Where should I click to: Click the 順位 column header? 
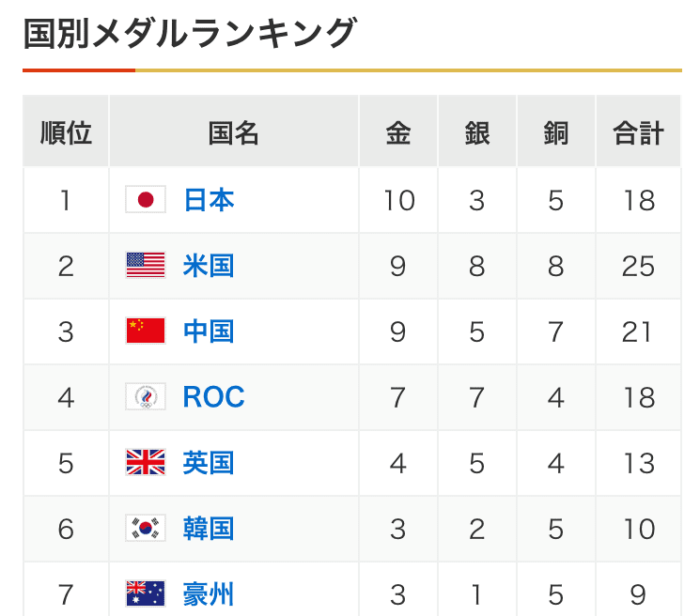pos(66,132)
